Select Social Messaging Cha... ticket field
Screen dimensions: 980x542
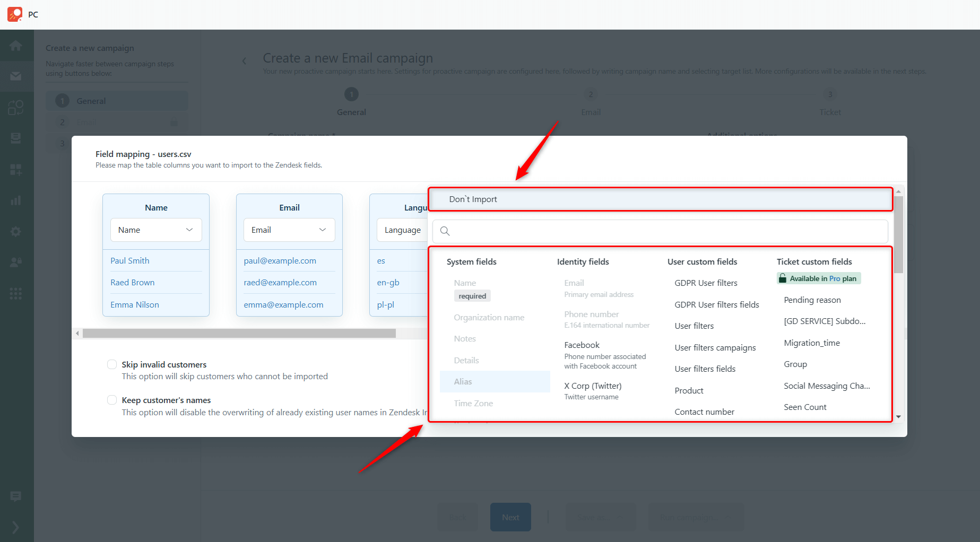click(827, 386)
